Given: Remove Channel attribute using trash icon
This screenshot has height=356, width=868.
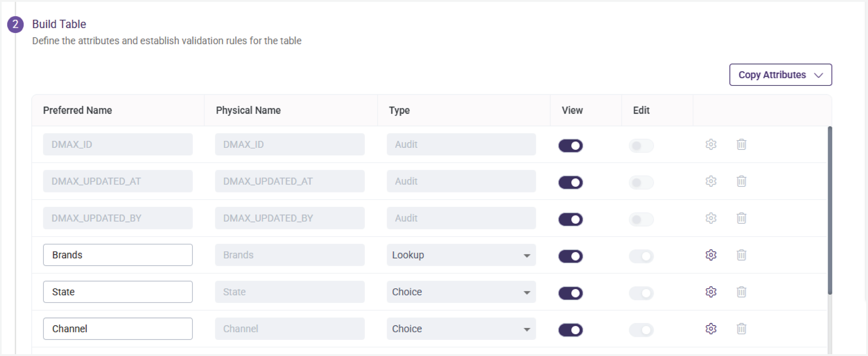Looking at the screenshot, I should click(x=741, y=329).
